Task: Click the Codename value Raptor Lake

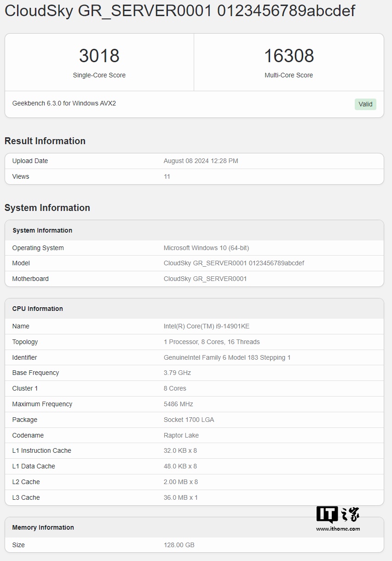Action: (x=181, y=435)
